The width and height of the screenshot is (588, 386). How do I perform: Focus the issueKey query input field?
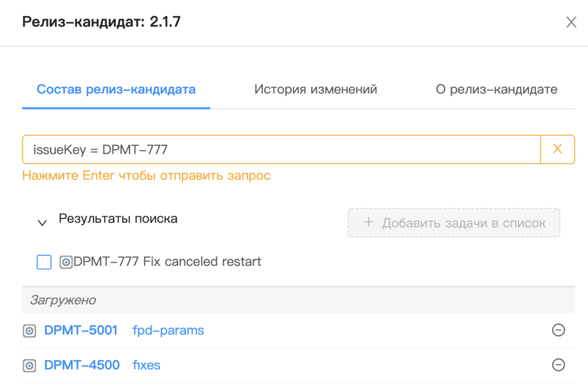[x=281, y=150]
